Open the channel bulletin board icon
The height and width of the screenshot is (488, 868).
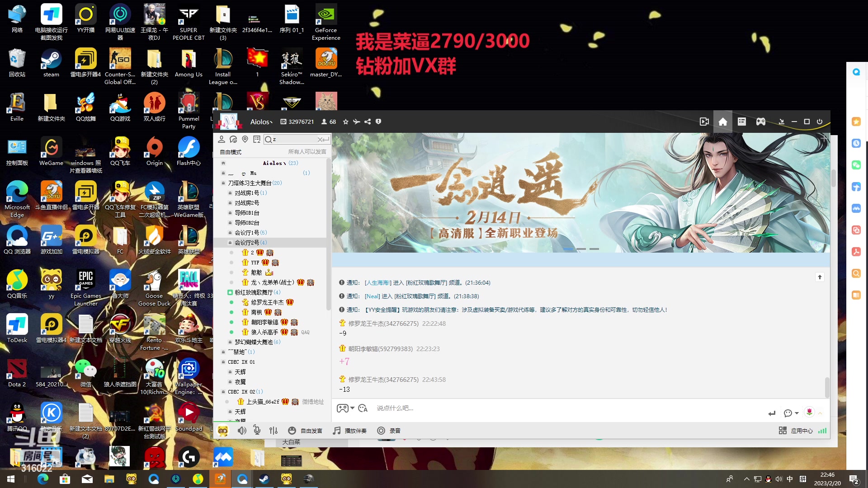[x=257, y=139]
